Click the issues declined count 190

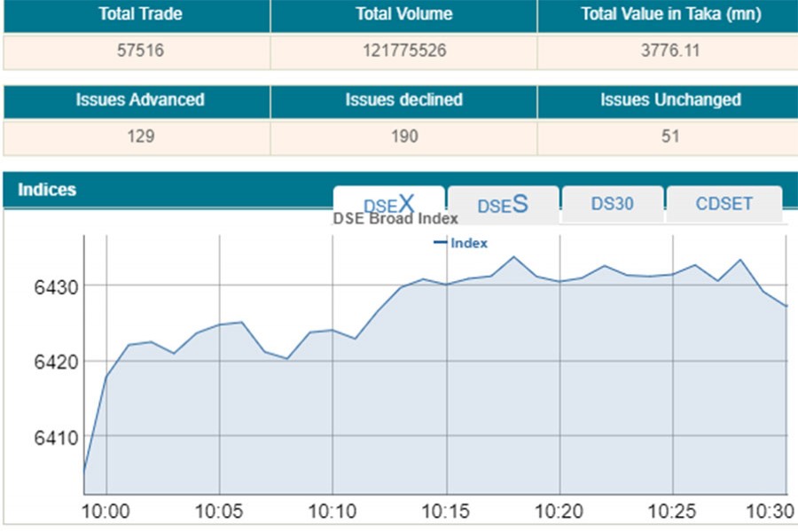click(x=403, y=137)
